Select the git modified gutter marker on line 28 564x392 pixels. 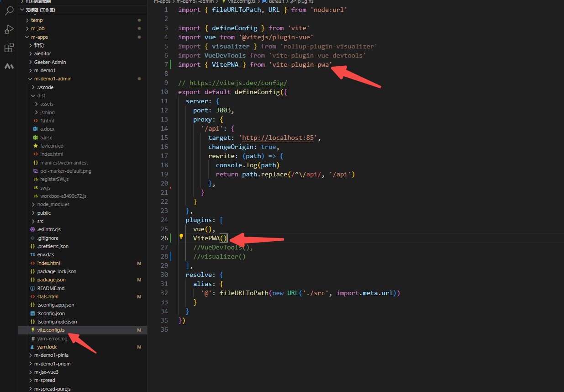pyautogui.click(x=170, y=256)
